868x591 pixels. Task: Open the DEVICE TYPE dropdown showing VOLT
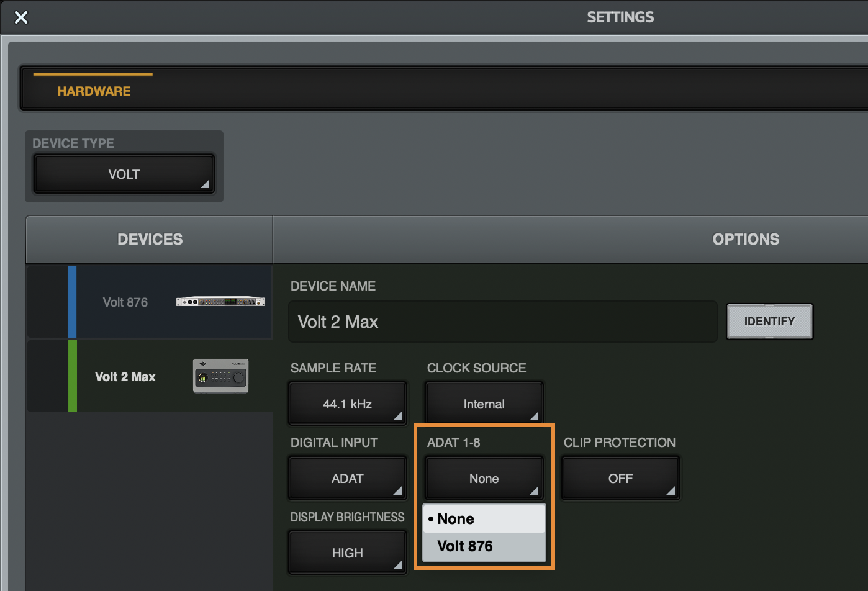(x=124, y=174)
